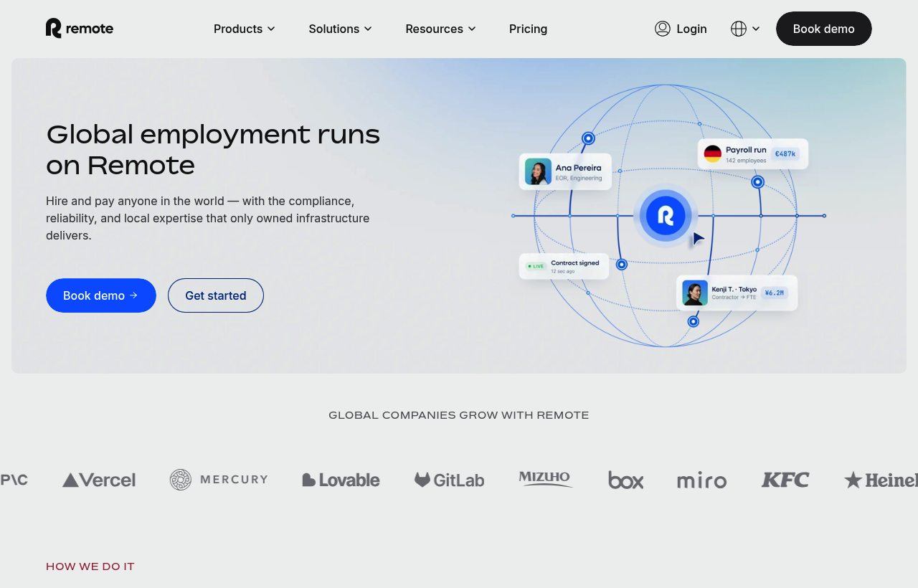Expand the language selector chevron
The width and height of the screenshot is (918, 588).
(x=756, y=29)
